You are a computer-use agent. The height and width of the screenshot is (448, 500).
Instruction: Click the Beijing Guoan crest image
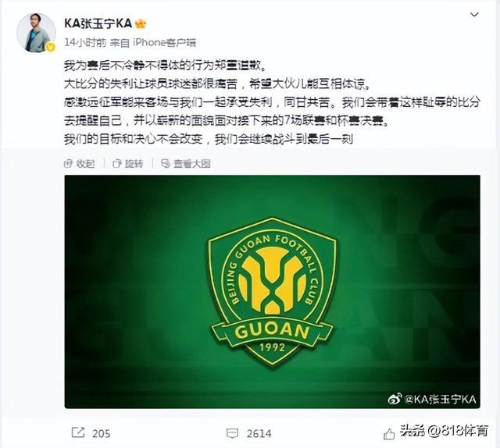click(x=272, y=292)
